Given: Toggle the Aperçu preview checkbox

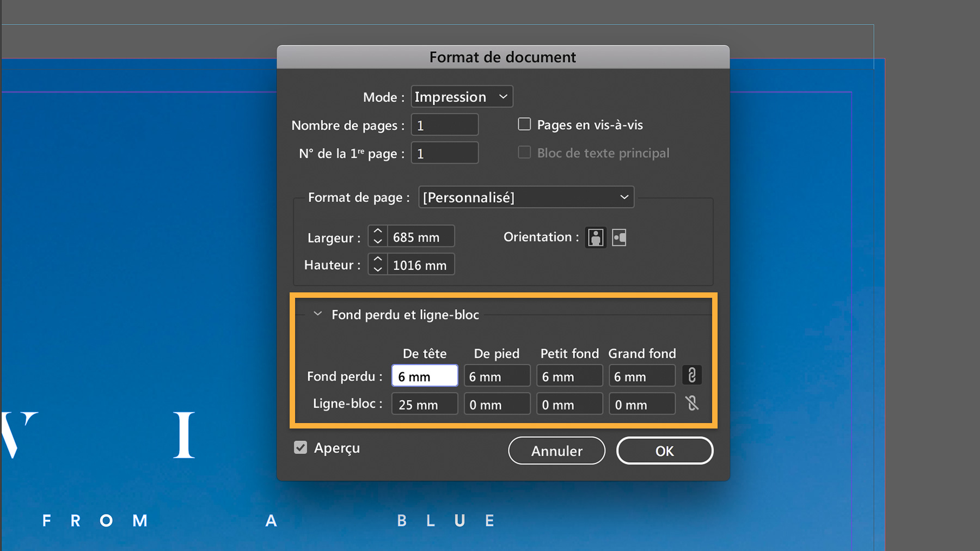Looking at the screenshot, I should click(300, 447).
